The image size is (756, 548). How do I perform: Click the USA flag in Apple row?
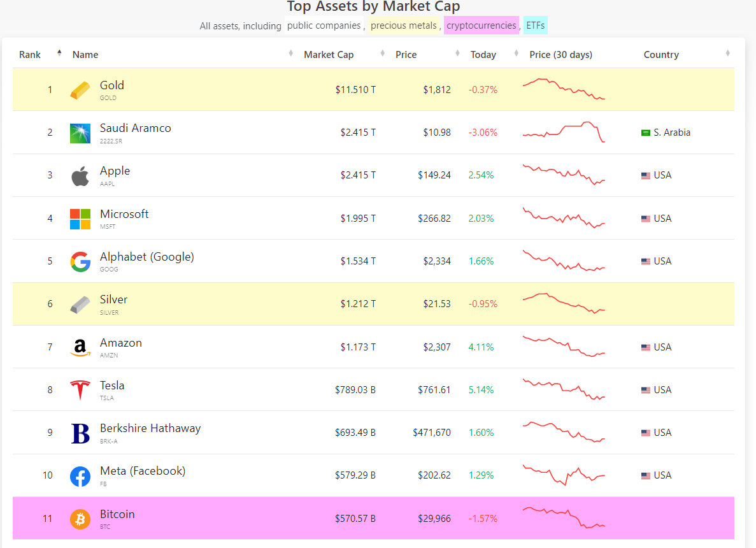[646, 176]
